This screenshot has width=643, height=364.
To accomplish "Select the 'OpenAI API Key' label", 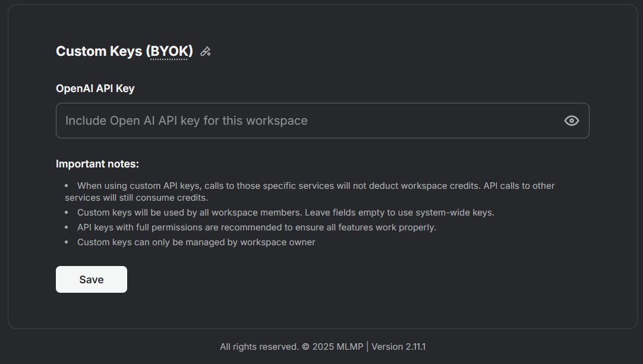I will pyautogui.click(x=95, y=88).
